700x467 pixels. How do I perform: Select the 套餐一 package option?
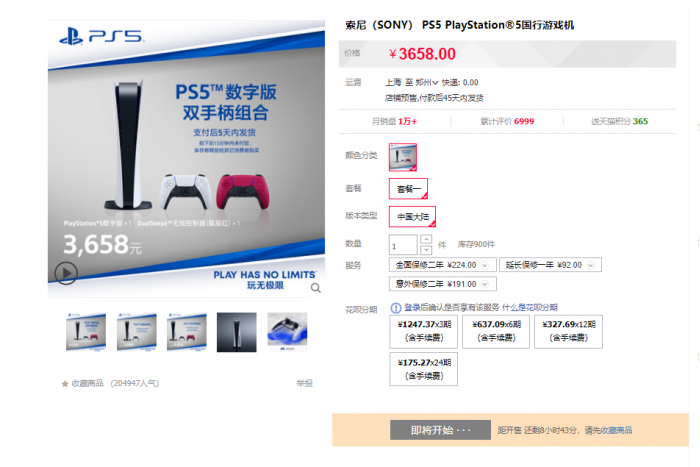tap(408, 189)
